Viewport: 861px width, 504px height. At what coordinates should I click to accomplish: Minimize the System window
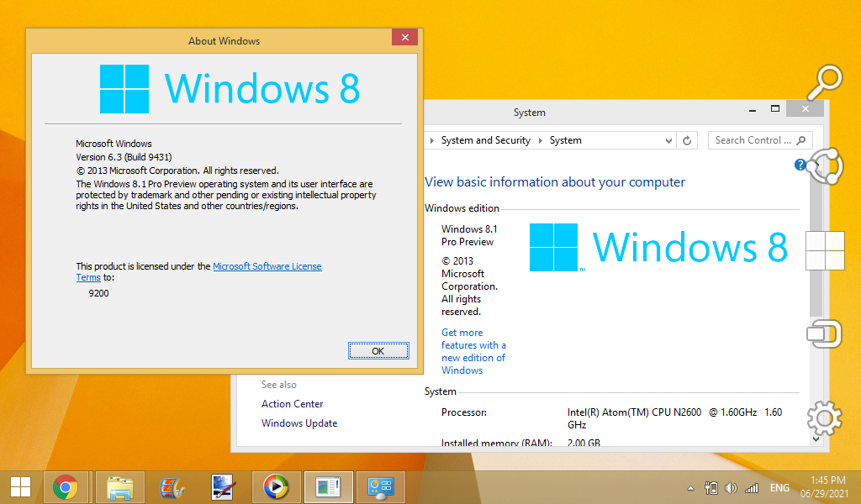click(x=753, y=110)
